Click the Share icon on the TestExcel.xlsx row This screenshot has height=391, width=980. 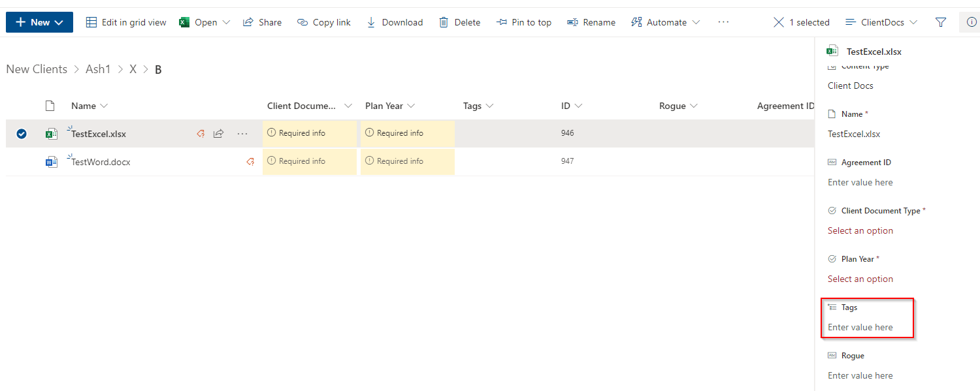[x=219, y=133]
